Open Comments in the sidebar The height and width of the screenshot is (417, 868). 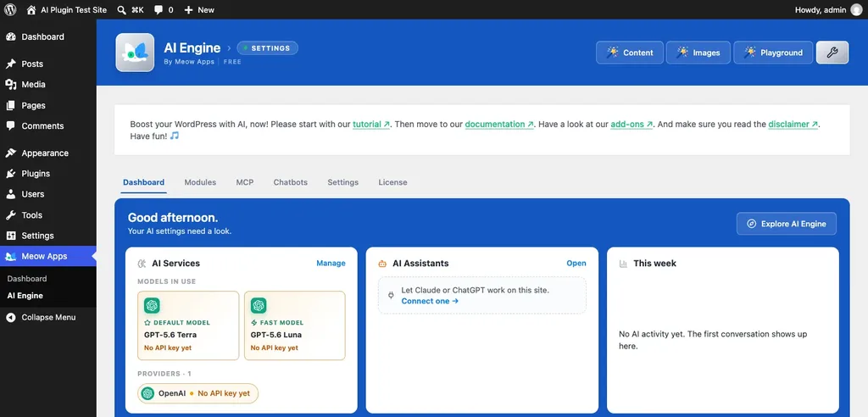(48, 125)
